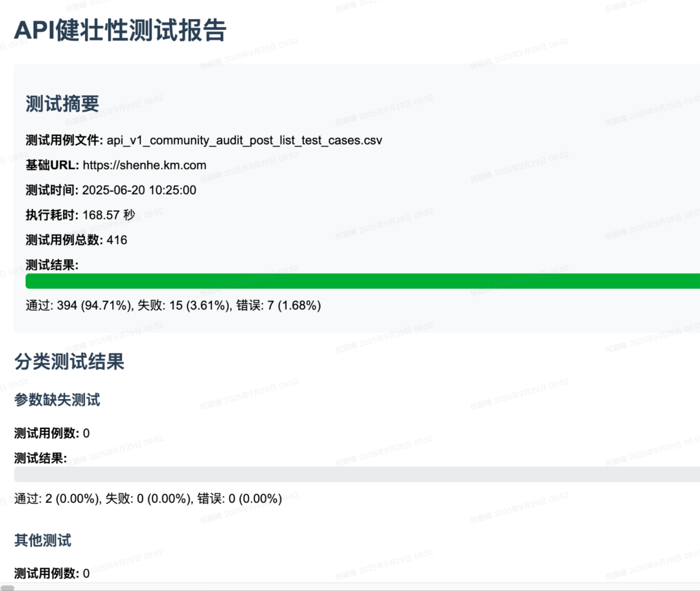This screenshot has width=700, height=591.
Task: Click the 测试结果 label in the summary box
Action: (52, 265)
